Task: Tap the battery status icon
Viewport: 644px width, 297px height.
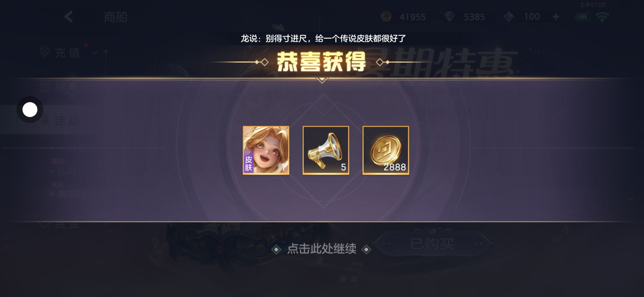Action: click(x=583, y=17)
